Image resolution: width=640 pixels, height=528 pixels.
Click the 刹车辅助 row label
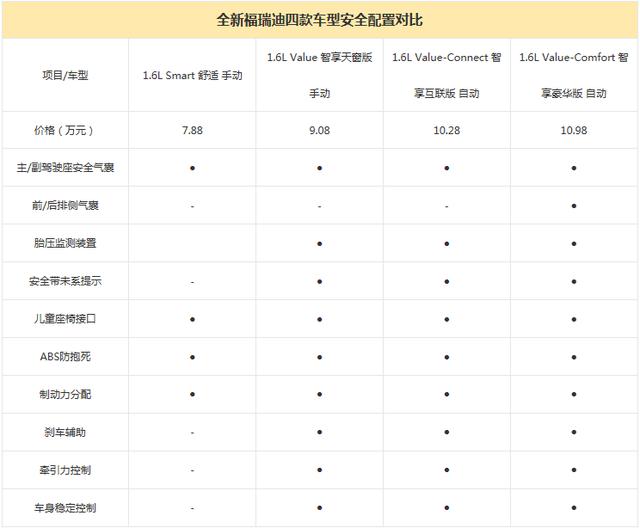pos(65,432)
